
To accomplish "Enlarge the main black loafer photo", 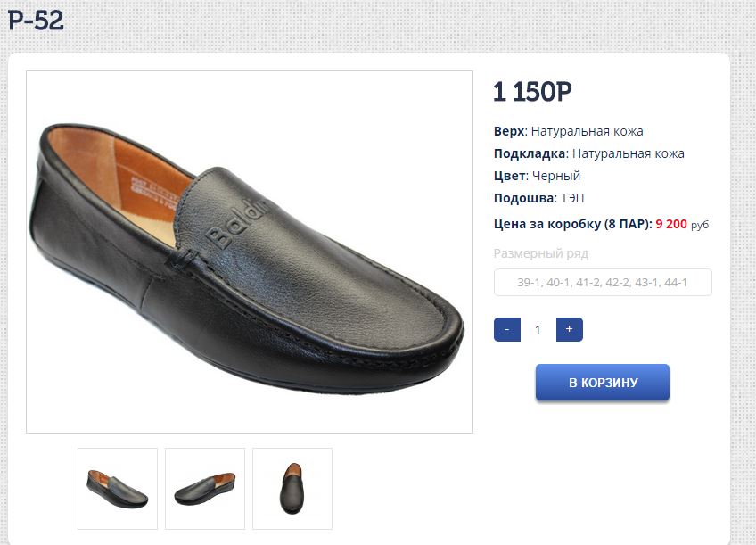I will tap(250, 252).
